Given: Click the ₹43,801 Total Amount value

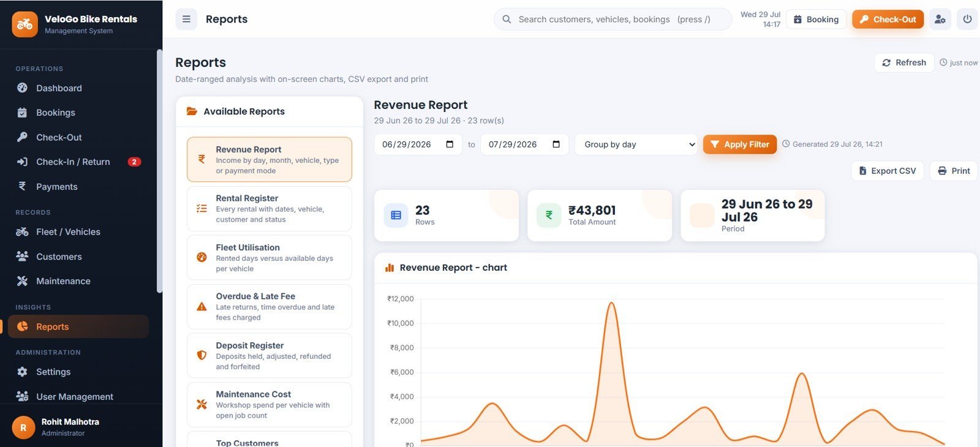Looking at the screenshot, I should [x=592, y=210].
